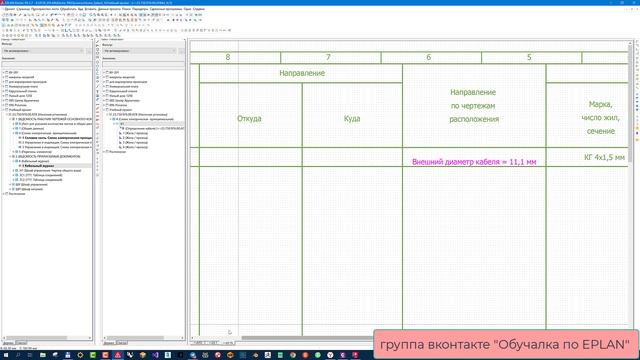Click 'Направление' header above Откуда and Куда
Image resolution: width=640 pixels, height=360 pixels.
coord(302,73)
